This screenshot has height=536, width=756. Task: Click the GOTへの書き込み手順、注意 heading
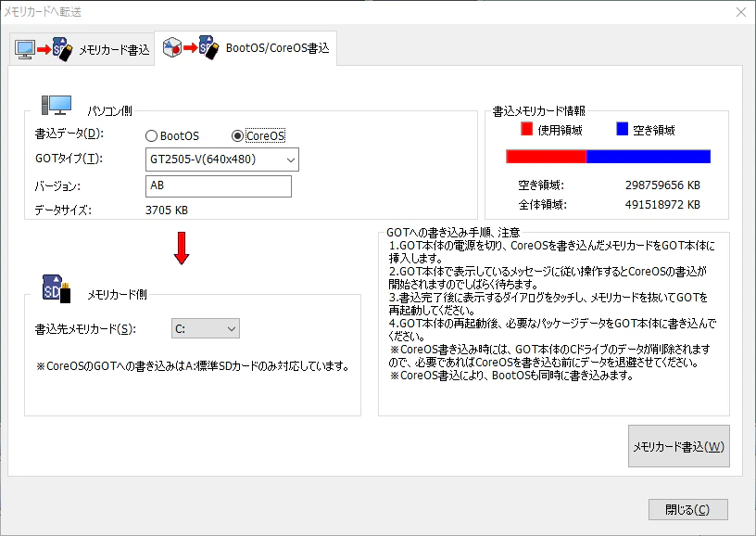click(453, 233)
